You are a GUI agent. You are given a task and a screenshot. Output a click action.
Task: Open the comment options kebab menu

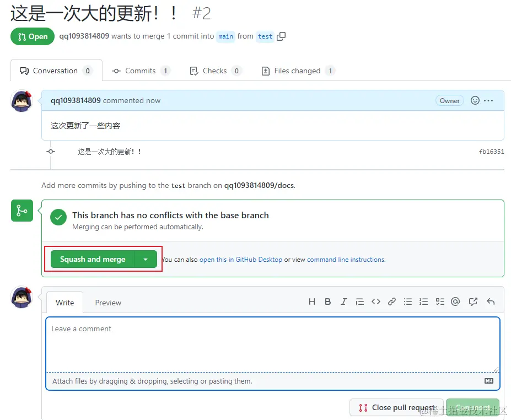pyautogui.click(x=490, y=100)
